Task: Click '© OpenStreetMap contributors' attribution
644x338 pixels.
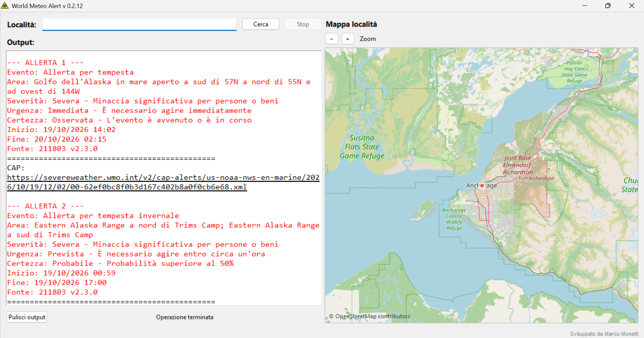Action: [369, 316]
